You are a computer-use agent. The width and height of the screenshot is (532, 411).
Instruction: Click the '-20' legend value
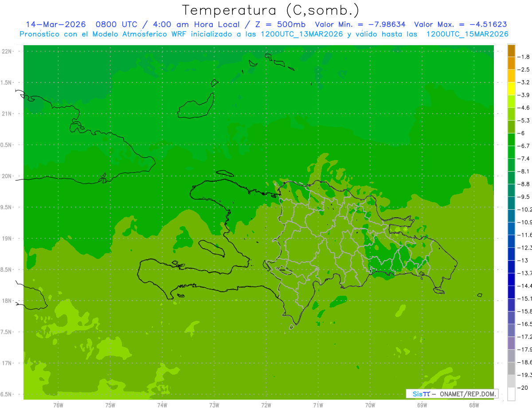click(523, 388)
